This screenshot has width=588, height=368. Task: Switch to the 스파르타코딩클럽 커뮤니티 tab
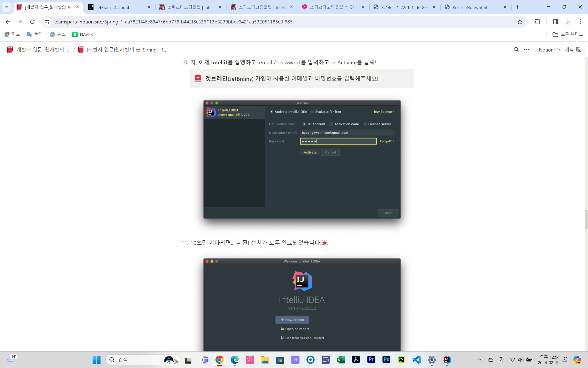click(x=333, y=7)
